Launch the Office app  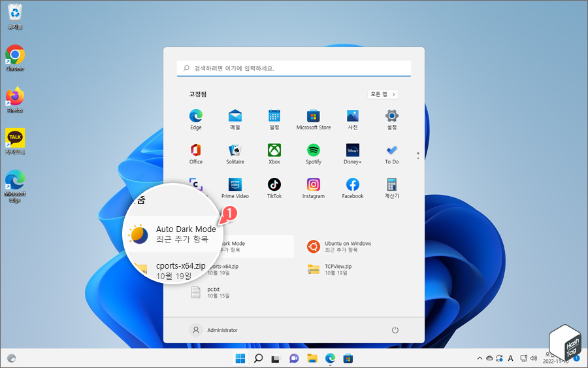pyautogui.click(x=196, y=154)
